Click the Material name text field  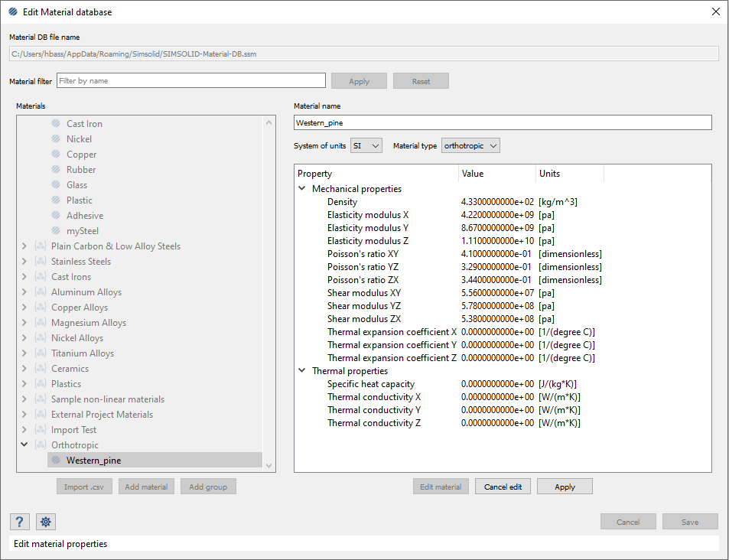(502, 122)
